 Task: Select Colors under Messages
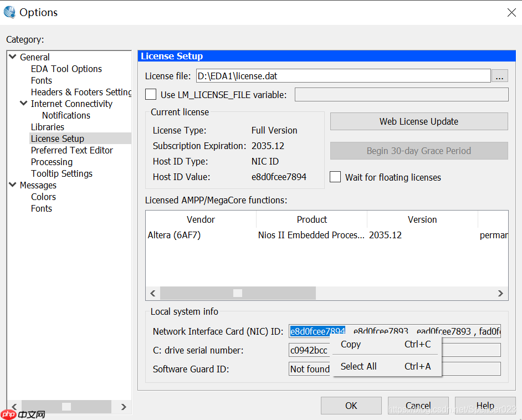(x=43, y=197)
